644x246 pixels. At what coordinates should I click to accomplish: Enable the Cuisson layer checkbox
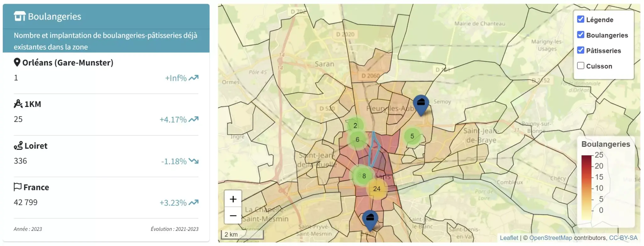pyautogui.click(x=580, y=65)
